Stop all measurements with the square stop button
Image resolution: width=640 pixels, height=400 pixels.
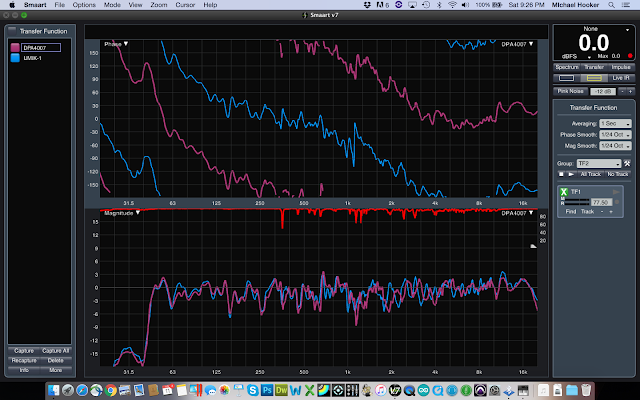tap(561, 174)
